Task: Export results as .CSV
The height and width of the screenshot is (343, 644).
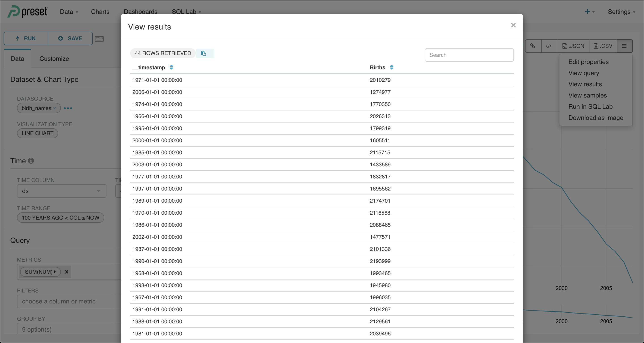Action: 603,46
